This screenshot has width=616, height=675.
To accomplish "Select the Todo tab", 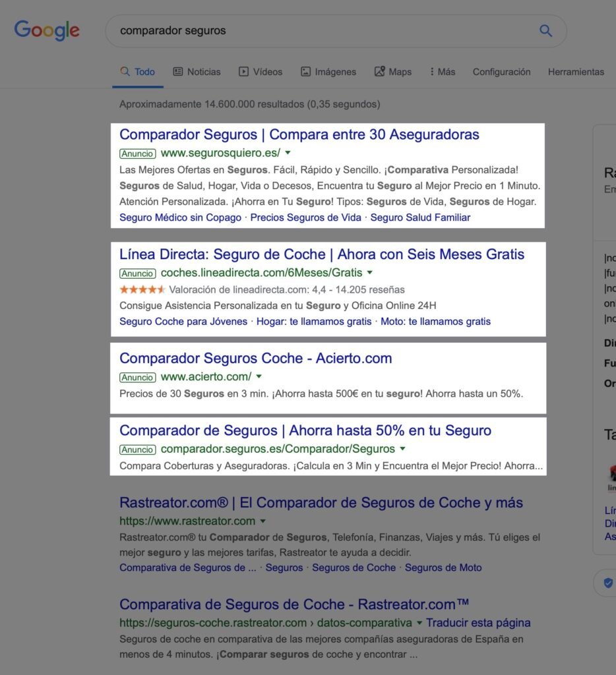I will pyautogui.click(x=137, y=72).
